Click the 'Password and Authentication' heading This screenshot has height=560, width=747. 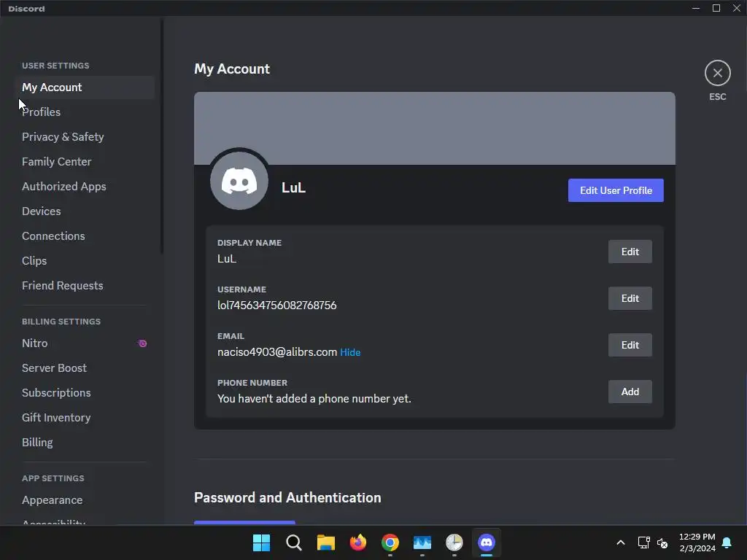[287, 497]
